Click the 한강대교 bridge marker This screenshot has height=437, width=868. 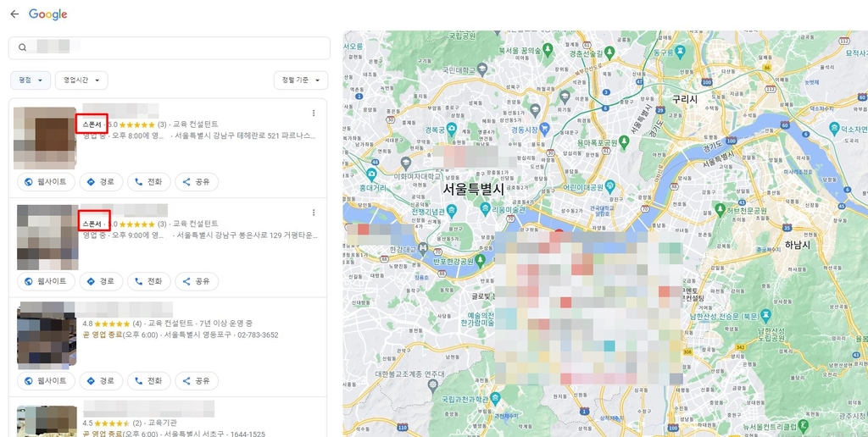coord(424,248)
